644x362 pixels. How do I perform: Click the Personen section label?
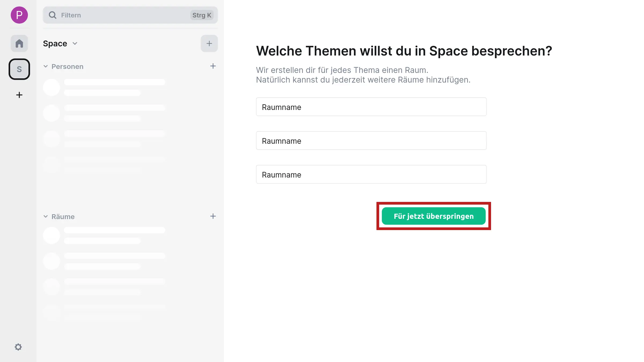click(x=67, y=66)
